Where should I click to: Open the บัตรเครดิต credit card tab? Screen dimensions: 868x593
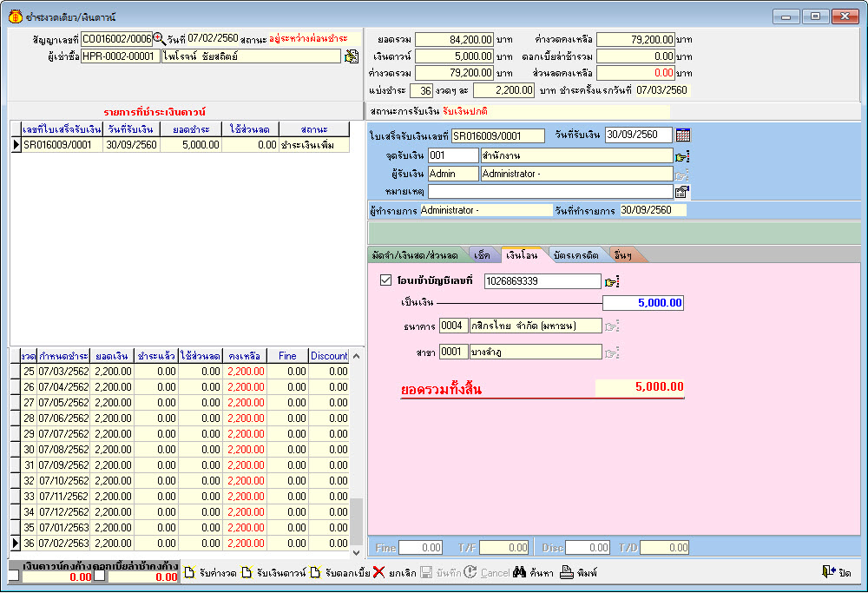[x=575, y=255]
